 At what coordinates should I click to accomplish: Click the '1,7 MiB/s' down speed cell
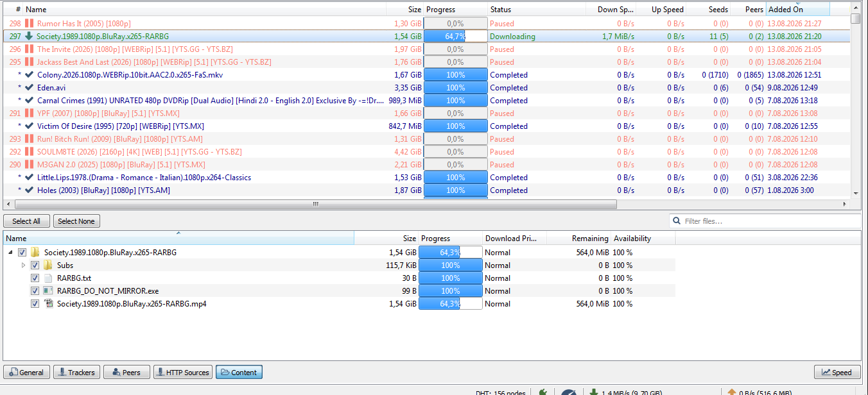click(618, 37)
